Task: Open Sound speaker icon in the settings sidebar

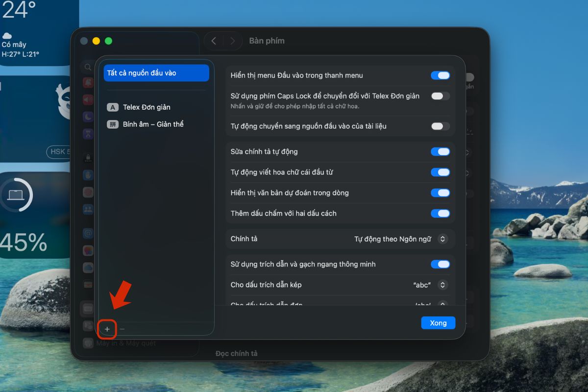Action: (88, 99)
